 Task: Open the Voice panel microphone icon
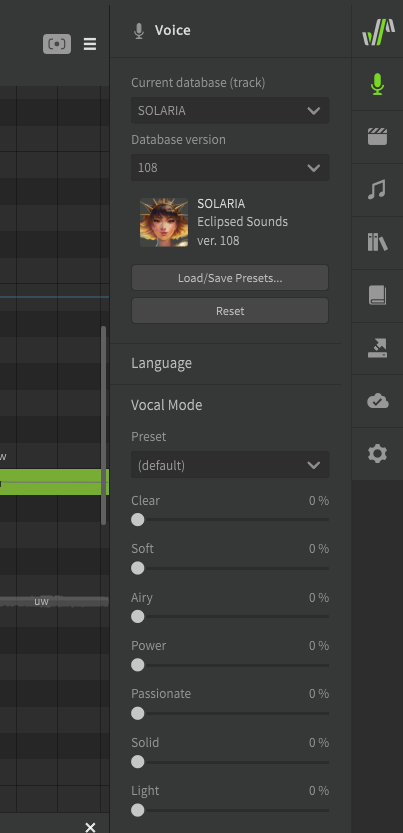tap(377, 84)
